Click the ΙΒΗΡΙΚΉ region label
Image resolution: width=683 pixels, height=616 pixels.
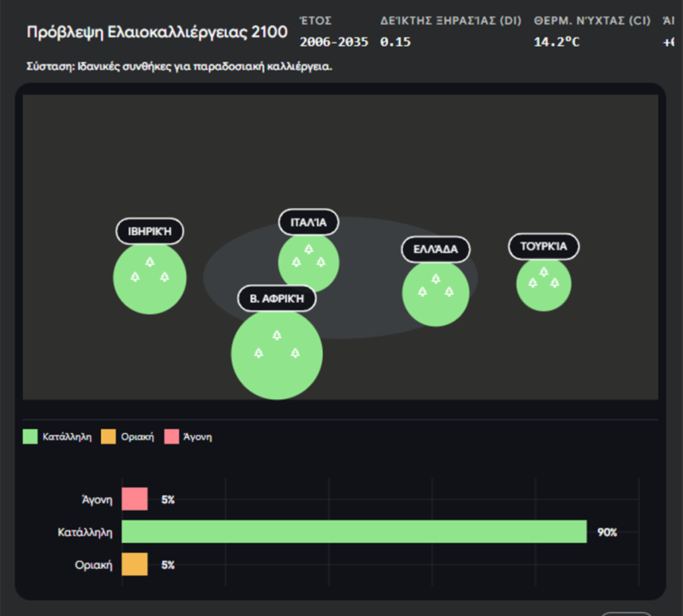coord(150,231)
